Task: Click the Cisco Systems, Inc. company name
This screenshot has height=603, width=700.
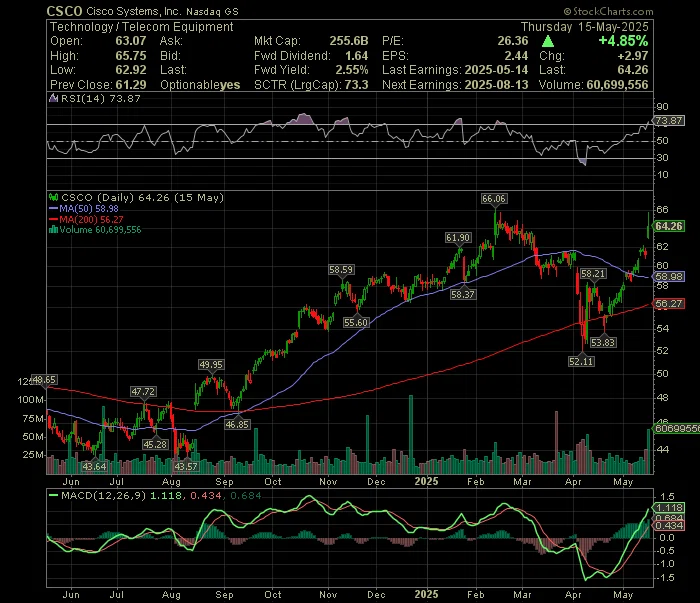Action: tap(134, 11)
